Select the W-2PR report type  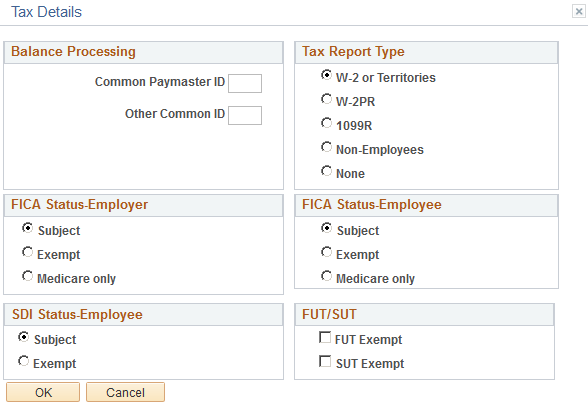pyautogui.click(x=327, y=99)
